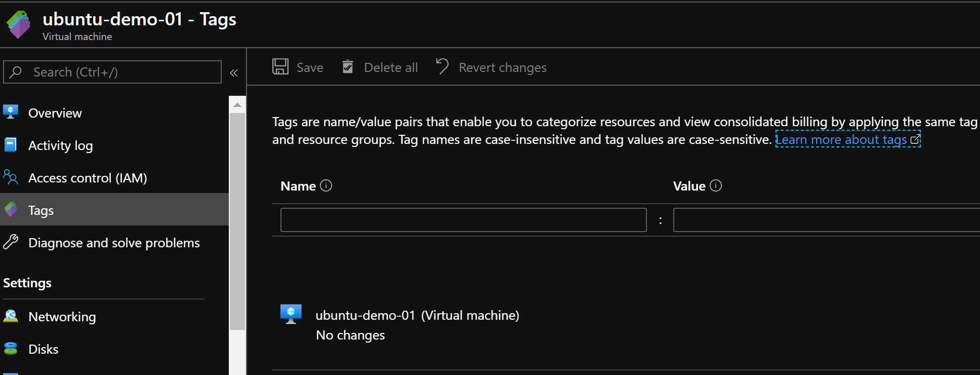
Task: Select Tags in the sidebar
Action: (114, 210)
